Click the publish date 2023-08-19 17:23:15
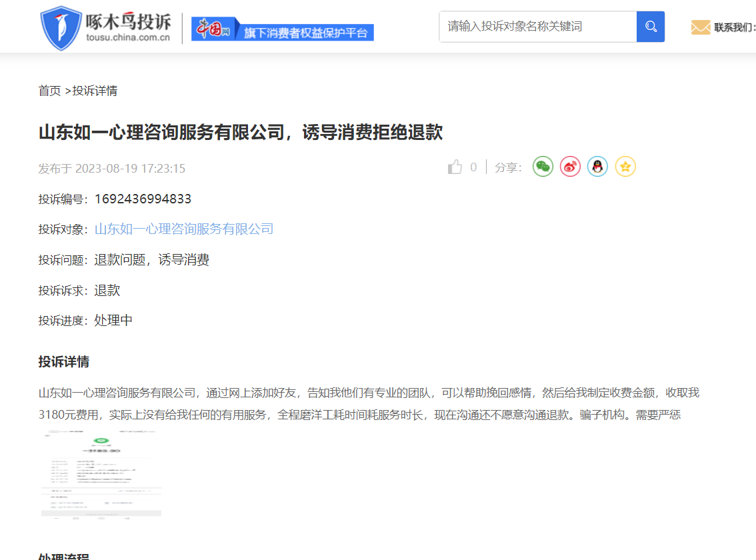The height and width of the screenshot is (560, 756). 130,169
